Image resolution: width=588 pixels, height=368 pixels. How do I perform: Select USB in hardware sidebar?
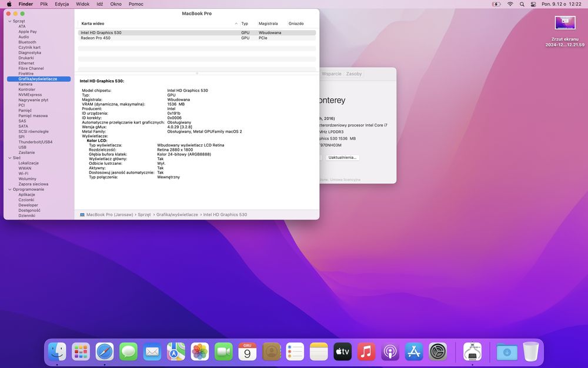pyautogui.click(x=22, y=147)
